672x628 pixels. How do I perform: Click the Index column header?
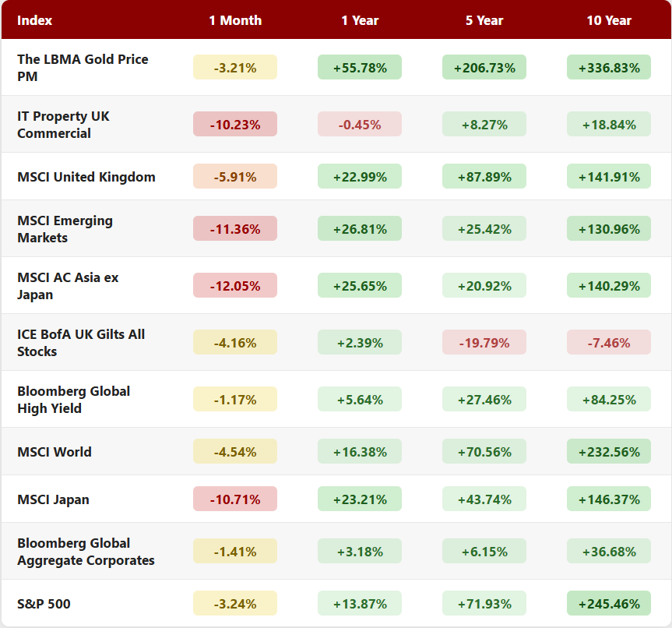[35, 20]
